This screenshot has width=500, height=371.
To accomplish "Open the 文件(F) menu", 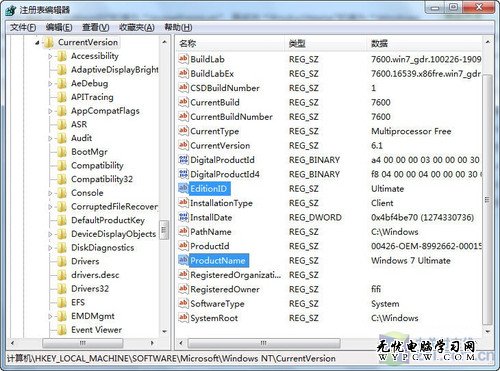I will pos(23,27).
